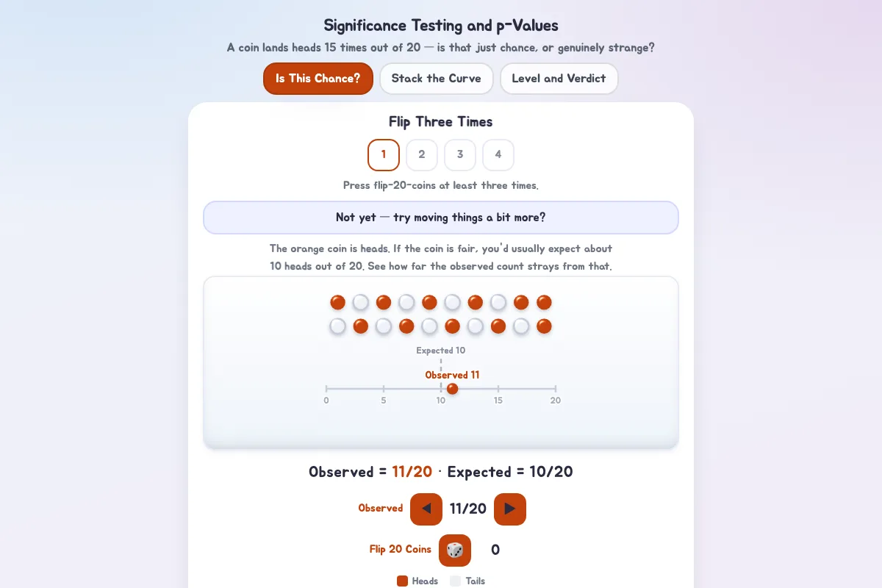
Task: Click the 'Not yet' feedback banner
Action: pos(441,218)
